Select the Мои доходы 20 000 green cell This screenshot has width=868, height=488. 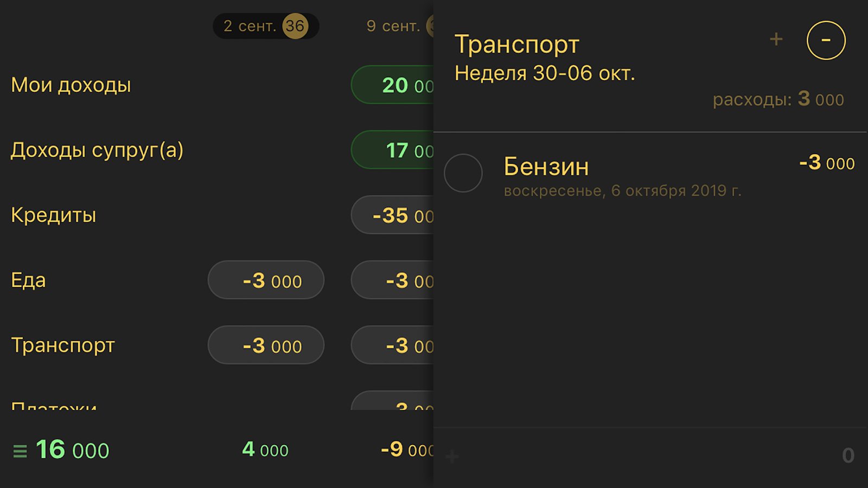393,85
